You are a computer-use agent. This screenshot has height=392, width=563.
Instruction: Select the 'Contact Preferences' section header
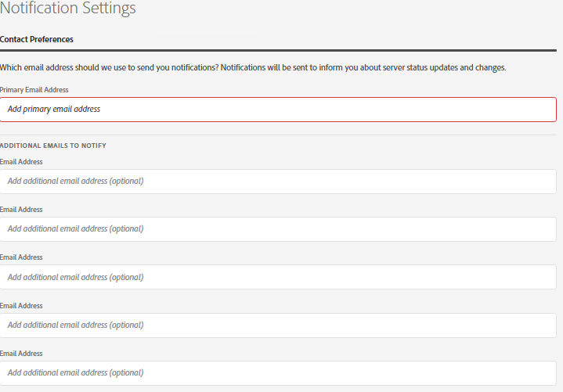pos(36,39)
